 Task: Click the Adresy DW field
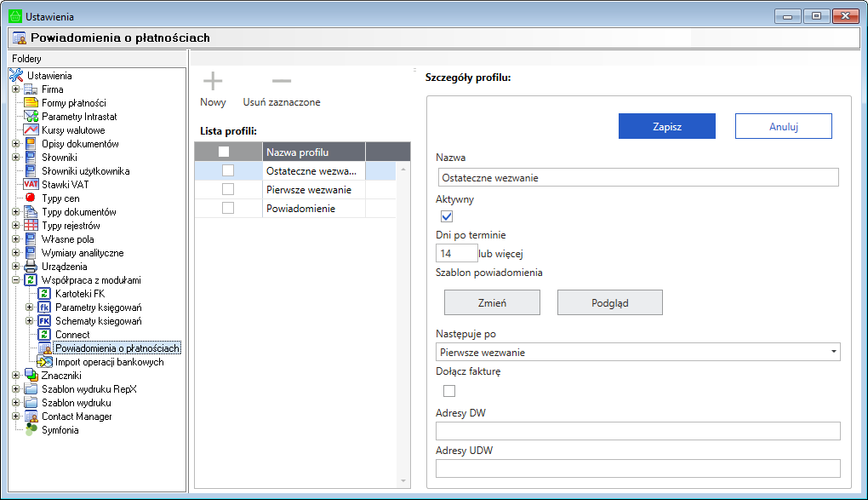637,431
